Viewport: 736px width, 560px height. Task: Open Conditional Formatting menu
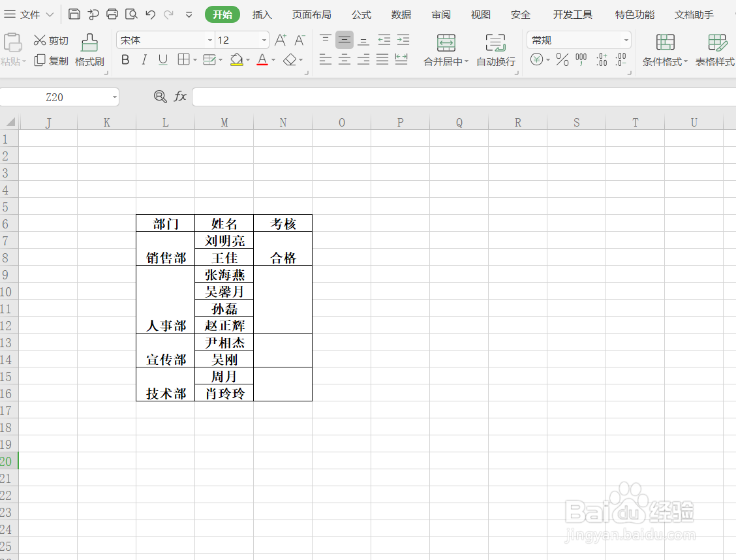tap(665, 50)
